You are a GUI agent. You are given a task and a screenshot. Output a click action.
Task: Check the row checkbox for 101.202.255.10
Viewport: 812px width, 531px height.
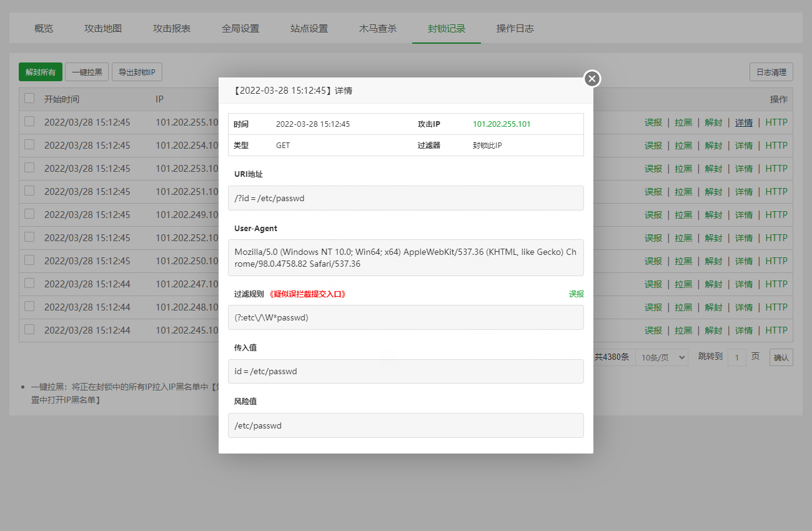(29, 122)
